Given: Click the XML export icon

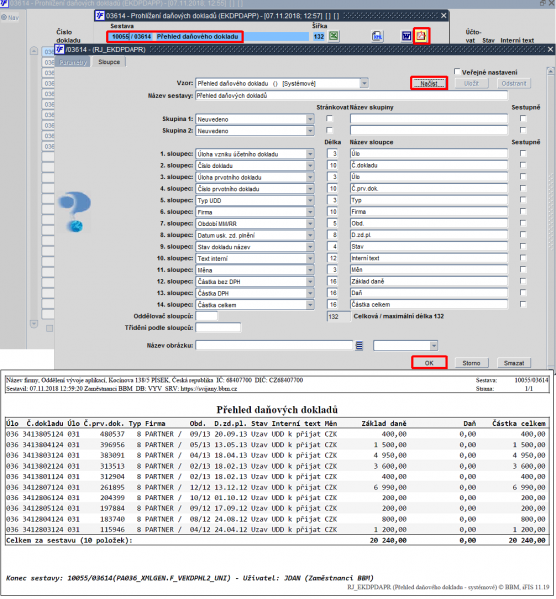Looking at the screenshot, I should tap(377, 36).
